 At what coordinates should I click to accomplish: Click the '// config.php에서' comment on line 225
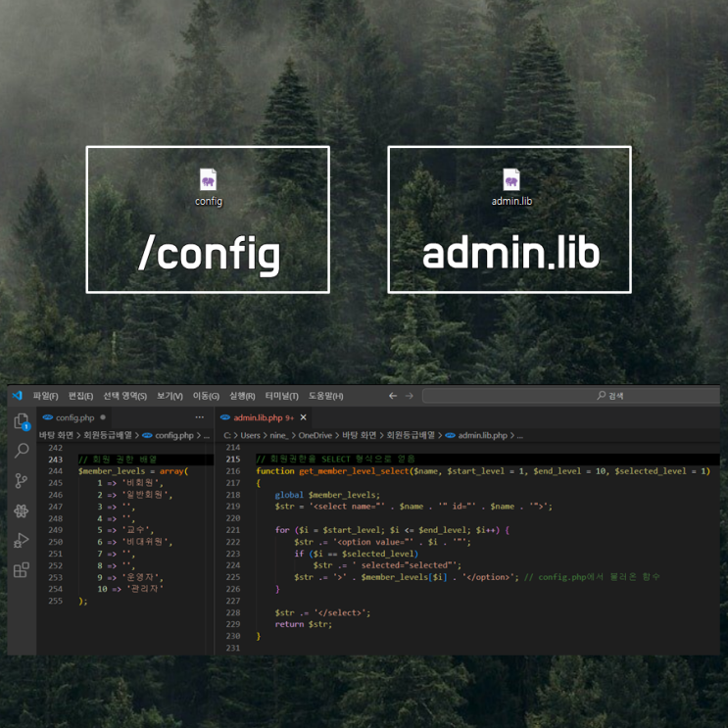coord(592,577)
